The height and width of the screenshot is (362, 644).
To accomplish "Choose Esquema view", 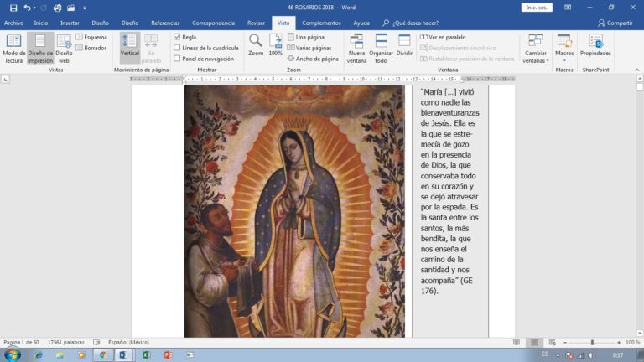I will (x=91, y=37).
